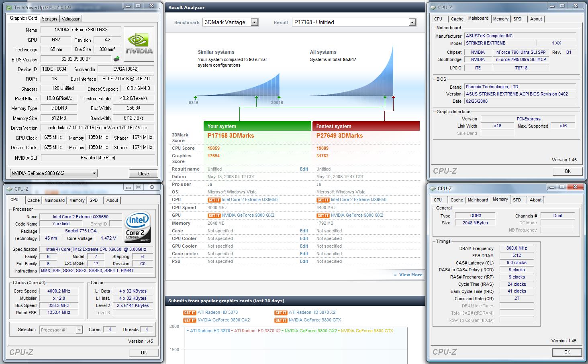Click GPU-Z title bar application icon
Viewport: 588px width, 364px height.
[10, 7]
